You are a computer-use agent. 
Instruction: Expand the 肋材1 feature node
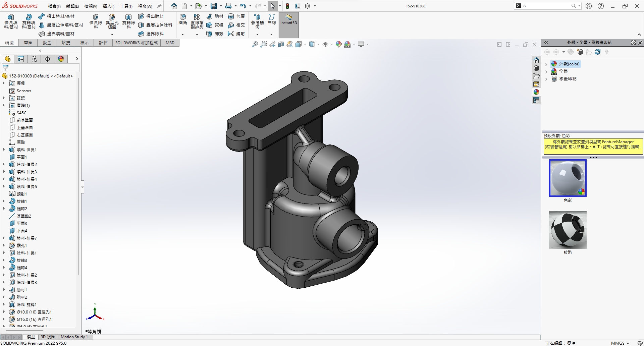coord(4,290)
